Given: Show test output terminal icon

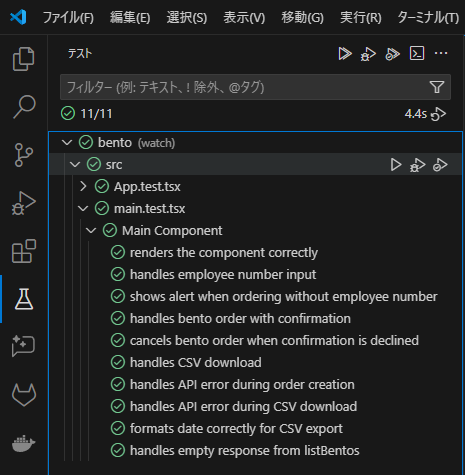Looking at the screenshot, I should point(417,53).
